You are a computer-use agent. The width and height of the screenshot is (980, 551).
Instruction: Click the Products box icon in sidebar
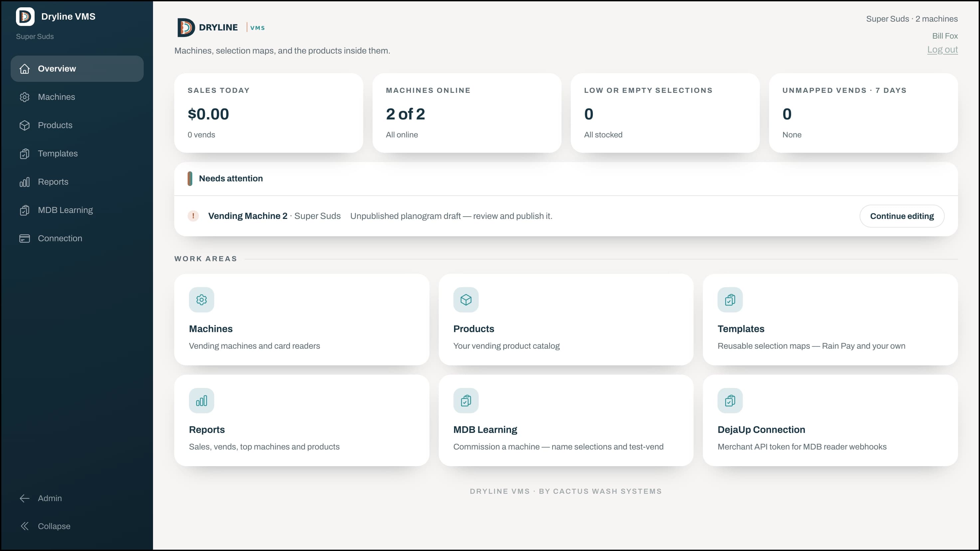25,125
